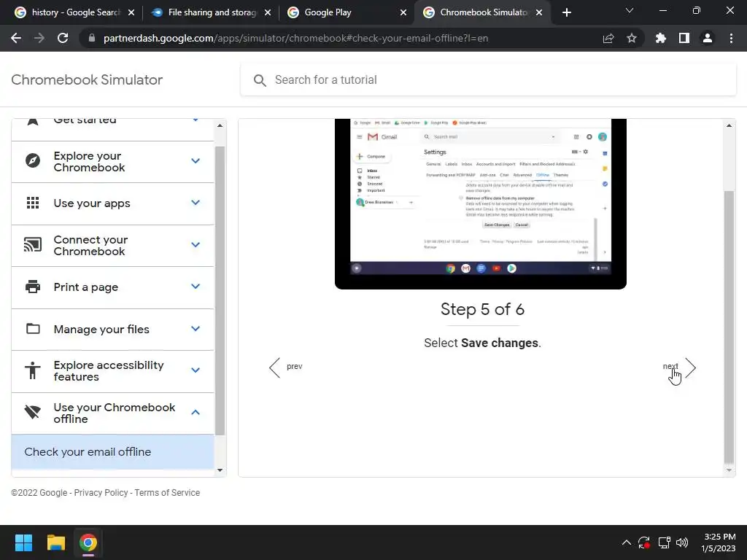Click the browser forward arrow
This screenshot has height=560, width=747.
pyautogui.click(x=39, y=38)
